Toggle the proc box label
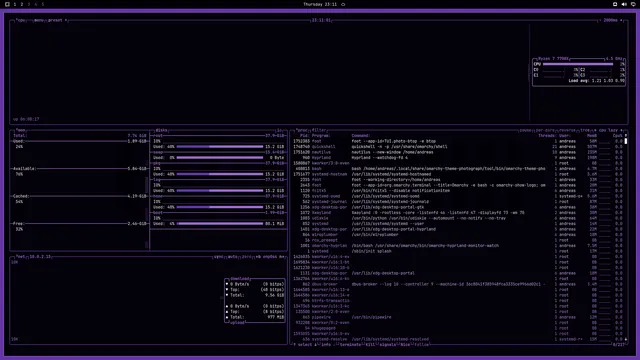Screen dimensions: 640x360 pos(301,130)
